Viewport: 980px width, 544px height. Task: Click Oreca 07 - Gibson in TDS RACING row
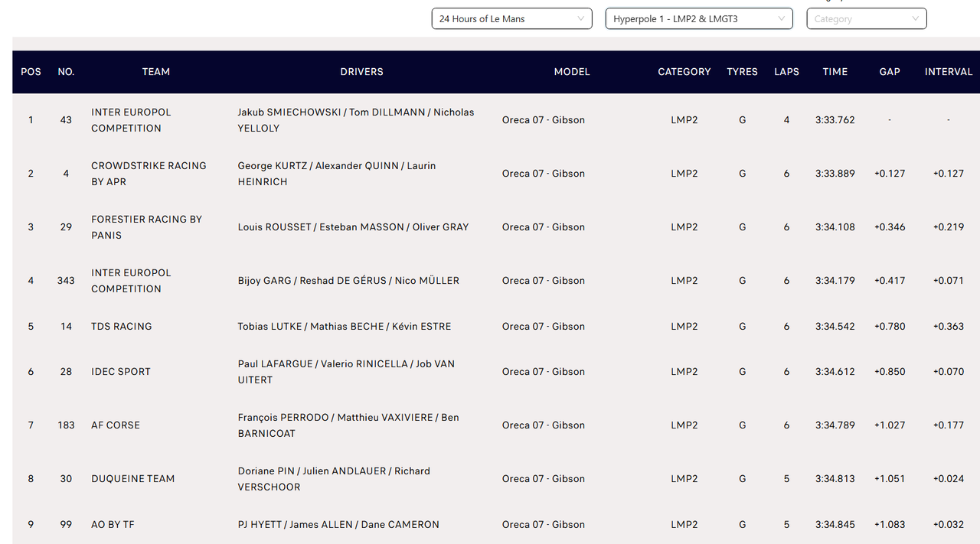point(544,327)
